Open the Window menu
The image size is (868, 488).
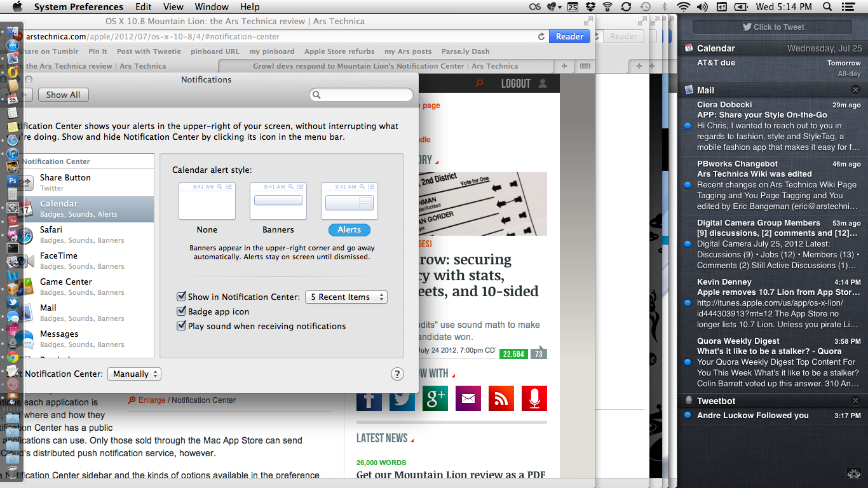coord(212,7)
